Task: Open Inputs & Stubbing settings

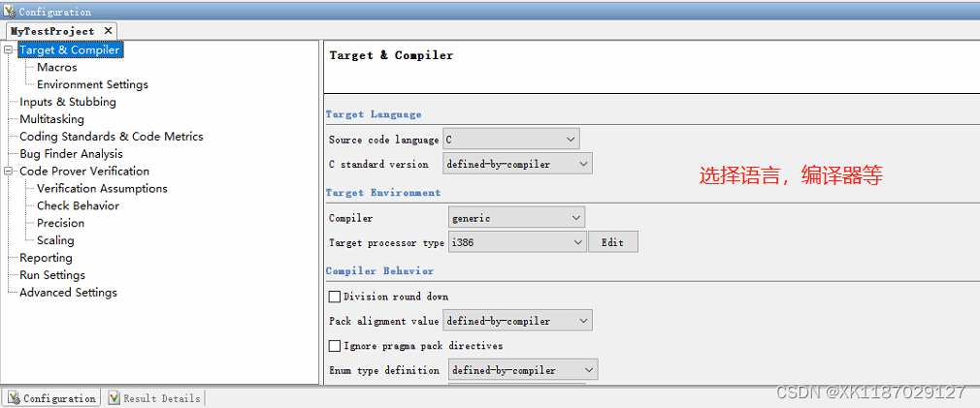Action: (68, 103)
